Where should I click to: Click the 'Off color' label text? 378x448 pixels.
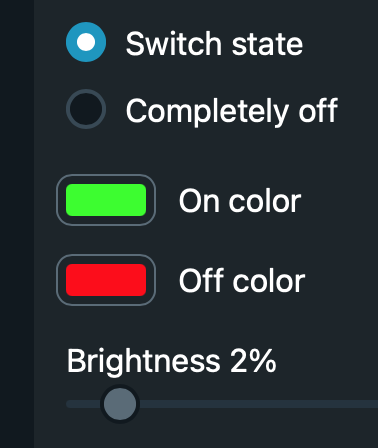point(242,280)
